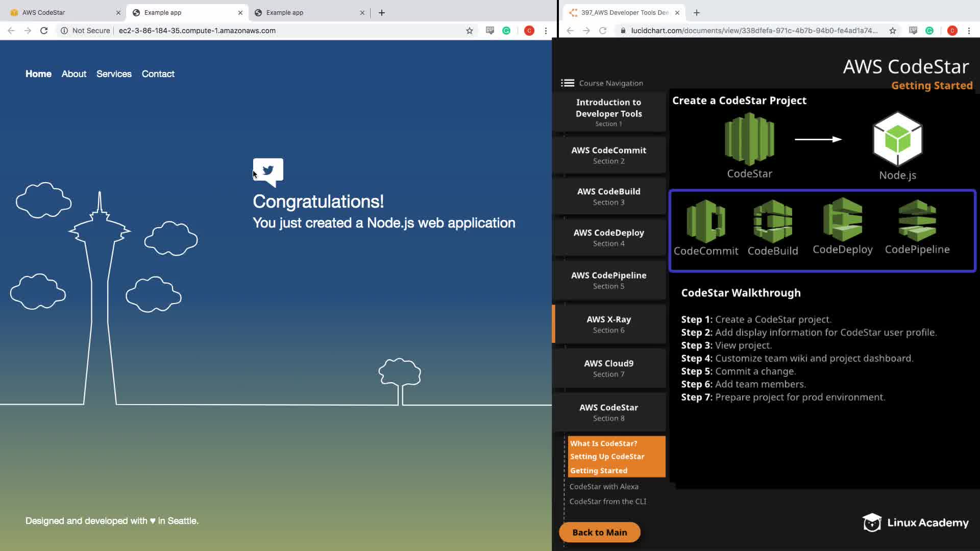Click the green CodeStar icon
Viewport: 980px width, 551px height.
[x=749, y=139]
